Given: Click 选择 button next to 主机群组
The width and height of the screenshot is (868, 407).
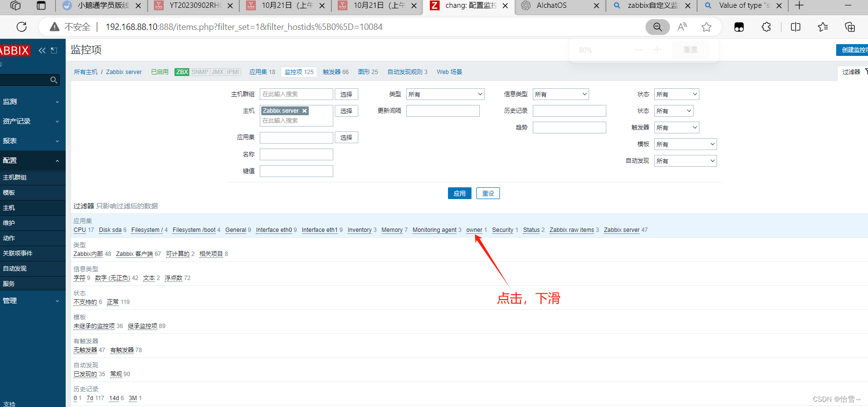Looking at the screenshot, I should [x=347, y=94].
